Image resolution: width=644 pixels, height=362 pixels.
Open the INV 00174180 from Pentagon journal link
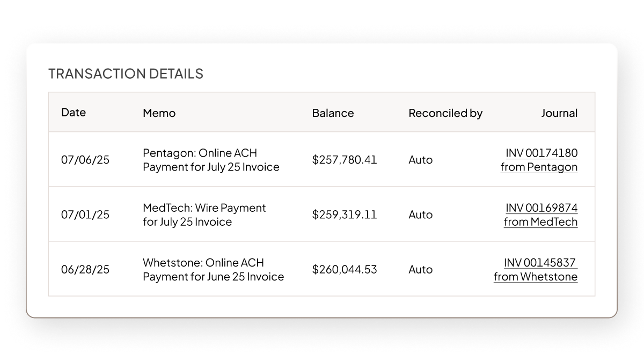[539, 159]
